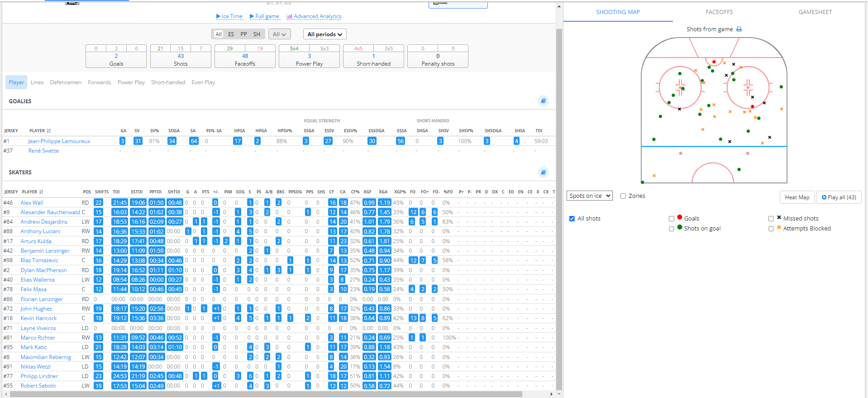The image size is (868, 398).
Task: Open the All dropdown next to SH filter
Action: 279,34
